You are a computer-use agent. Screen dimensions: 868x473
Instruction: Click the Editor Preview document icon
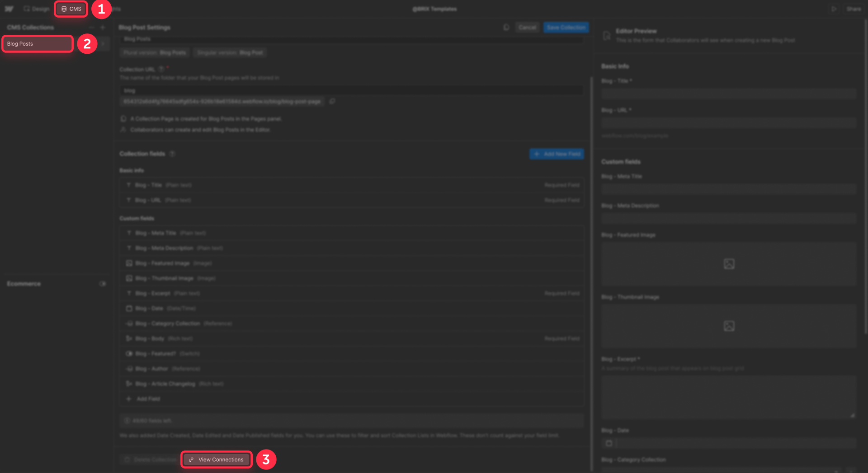tap(607, 35)
